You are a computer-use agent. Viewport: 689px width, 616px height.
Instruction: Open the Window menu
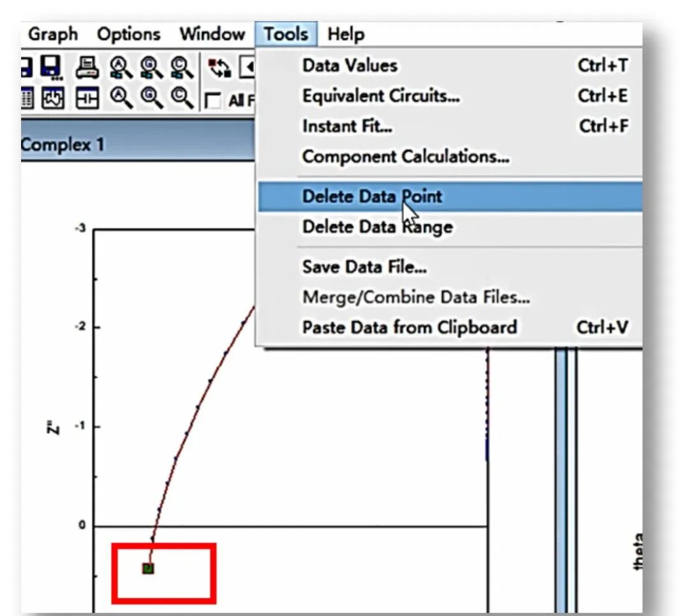212,34
